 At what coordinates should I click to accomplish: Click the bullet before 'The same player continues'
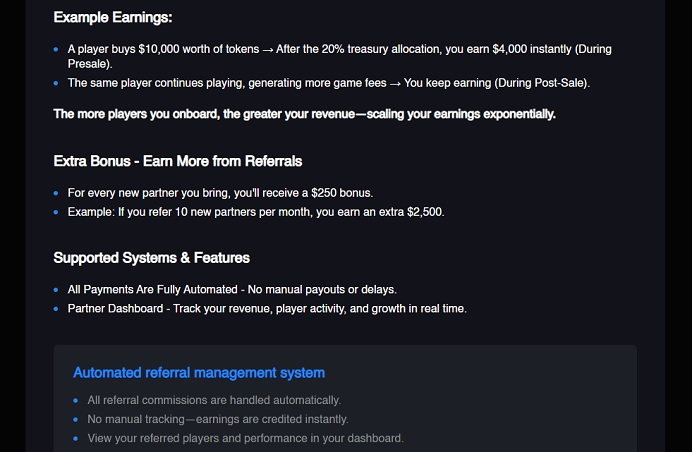[x=56, y=83]
